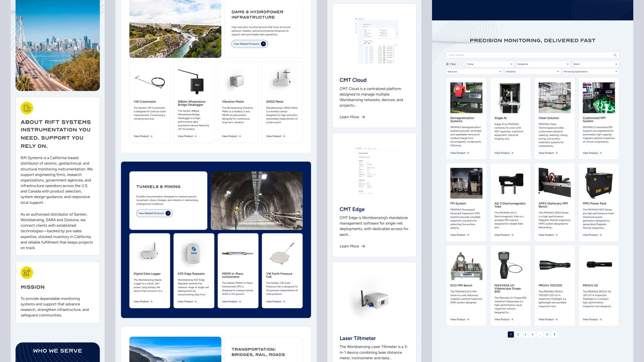Click the yellow Mission sparkle icon
The width and height of the screenshot is (644, 362).
(27, 273)
